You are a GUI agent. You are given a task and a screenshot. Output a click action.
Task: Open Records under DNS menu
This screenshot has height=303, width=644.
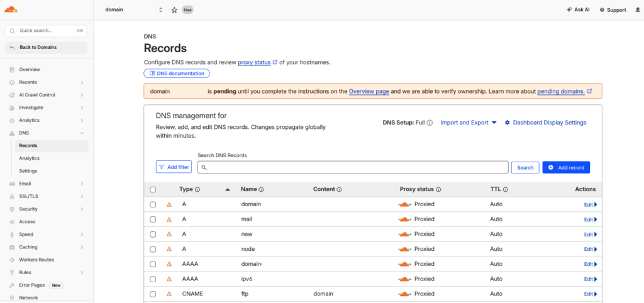[52, 146]
